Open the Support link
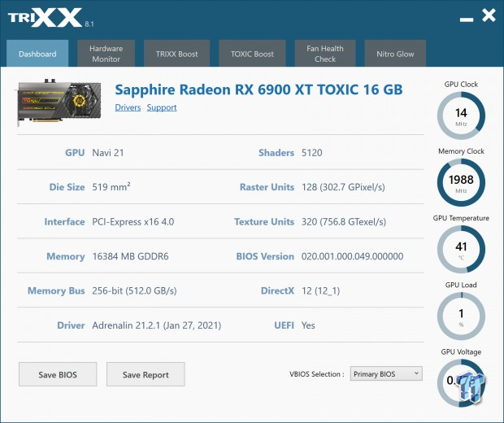This screenshot has width=504, height=423. [162, 107]
